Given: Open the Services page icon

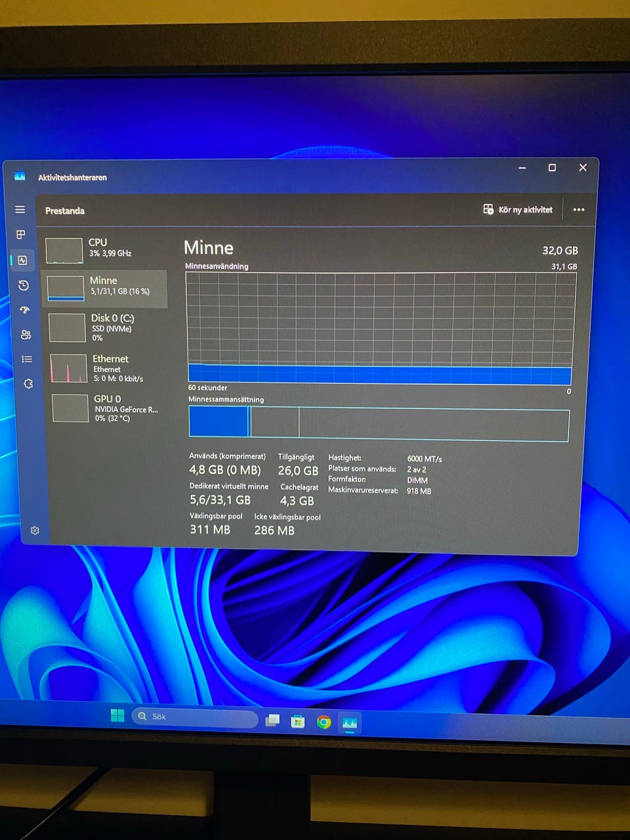Looking at the screenshot, I should (28, 384).
